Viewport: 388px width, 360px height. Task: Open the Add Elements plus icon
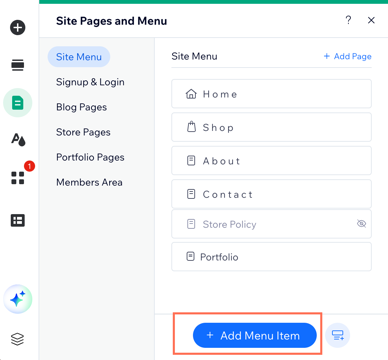(x=18, y=27)
